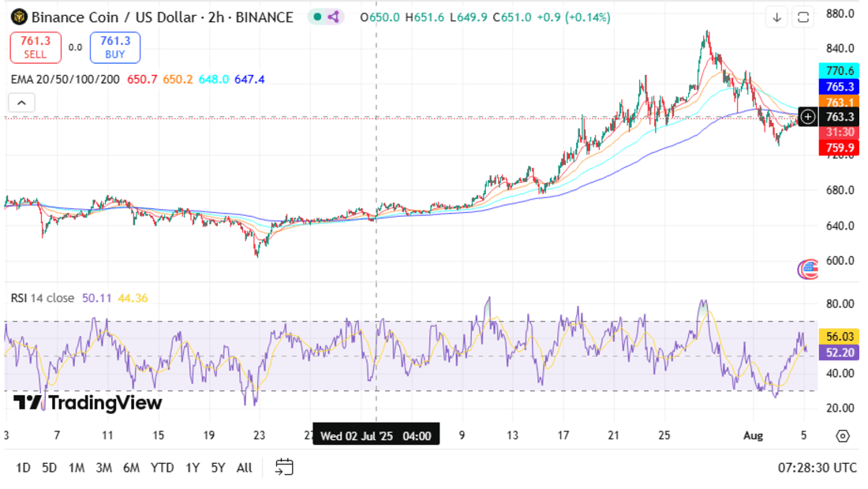Click the fullscreen frame icon at top right
The height and width of the screenshot is (489, 868).
tap(803, 17)
